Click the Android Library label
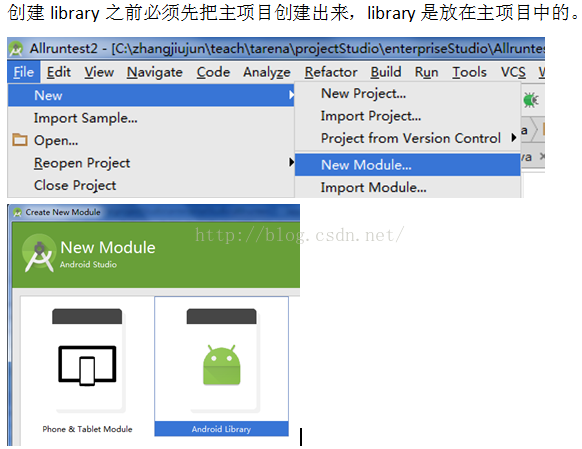 point(221,429)
